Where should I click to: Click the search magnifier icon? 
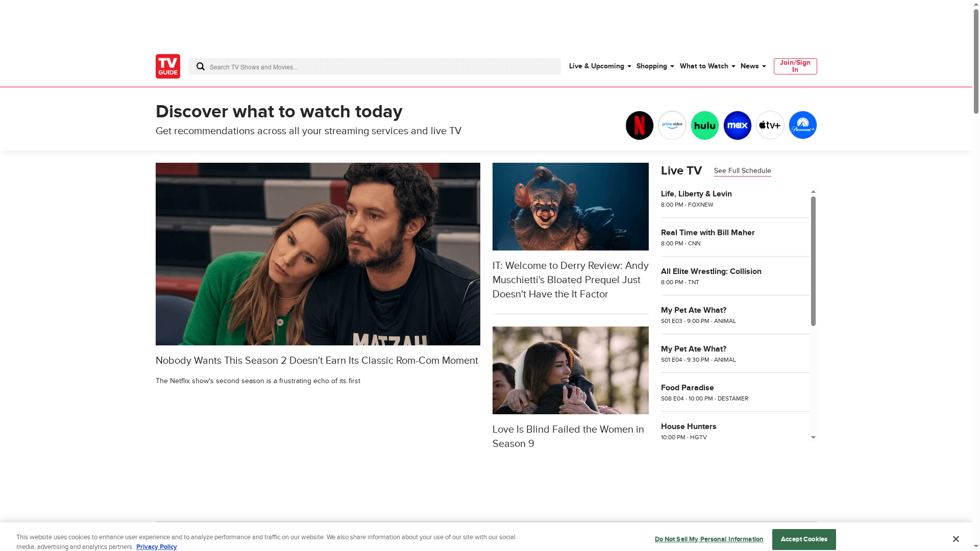tap(200, 66)
